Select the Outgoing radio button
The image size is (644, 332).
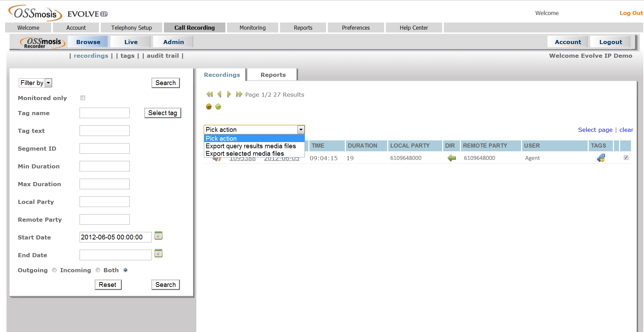tap(55, 270)
